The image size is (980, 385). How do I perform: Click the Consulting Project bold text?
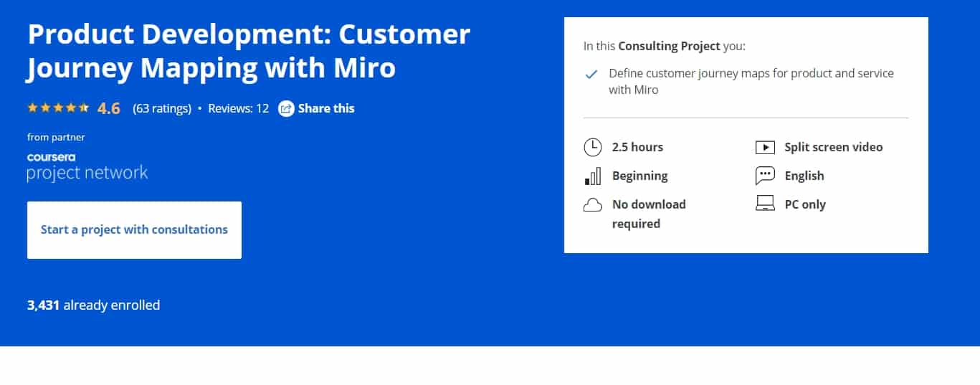(x=669, y=47)
